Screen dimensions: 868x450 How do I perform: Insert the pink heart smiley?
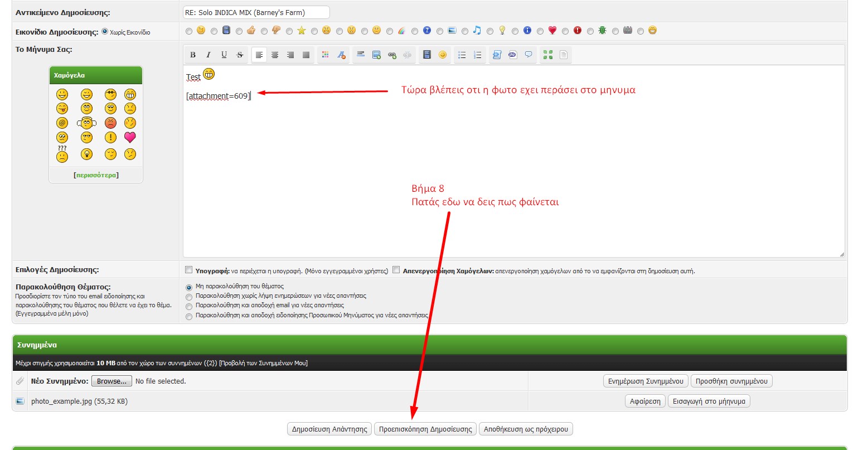pyautogui.click(x=130, y=137)
